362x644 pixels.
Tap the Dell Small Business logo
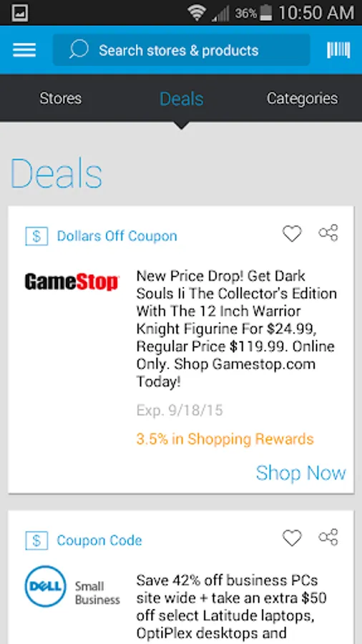pyautogui.click(x=73, y=587)
